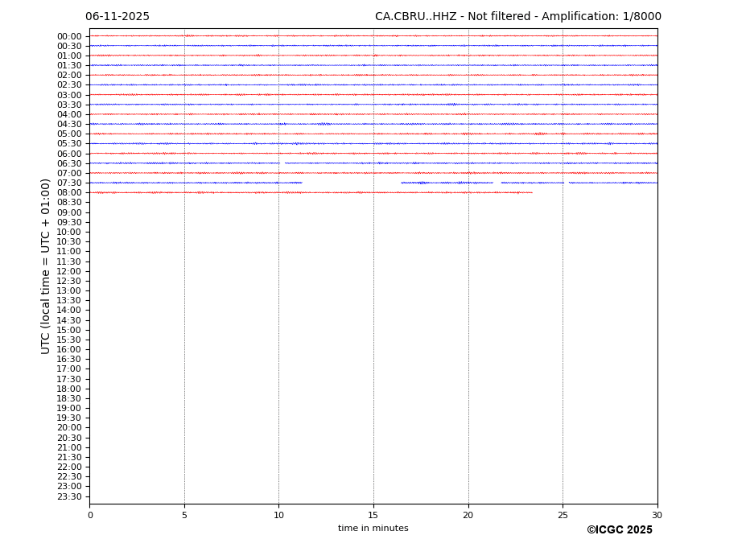This screenshot has height=560, width=746.
Task: Click the 0 minute x-axis tick
Action: pos(90,516)
